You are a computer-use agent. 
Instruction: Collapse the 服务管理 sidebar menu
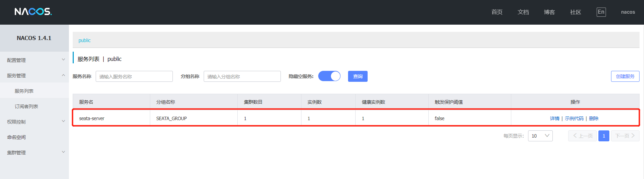(34, 75)
